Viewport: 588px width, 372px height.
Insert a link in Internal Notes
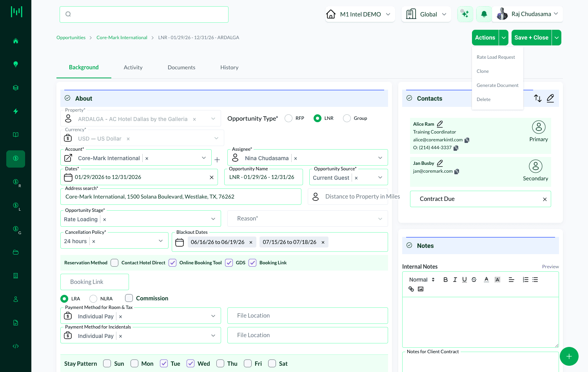point(411,289)
